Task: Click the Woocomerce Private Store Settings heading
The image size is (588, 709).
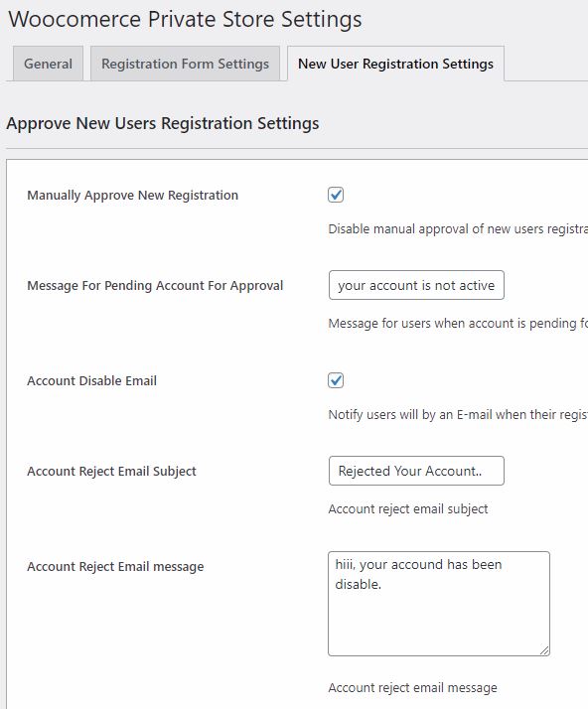Action: (x=185, y=19)
